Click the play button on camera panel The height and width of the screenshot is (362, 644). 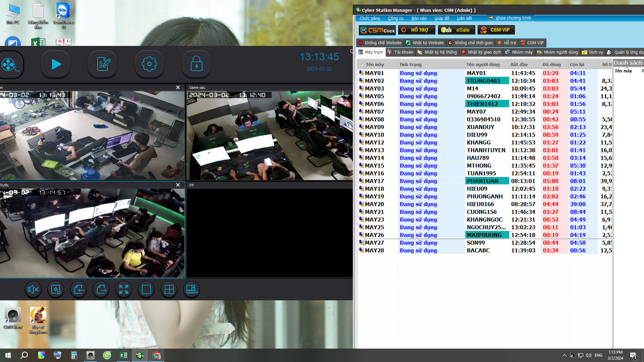tap(55, 64)
